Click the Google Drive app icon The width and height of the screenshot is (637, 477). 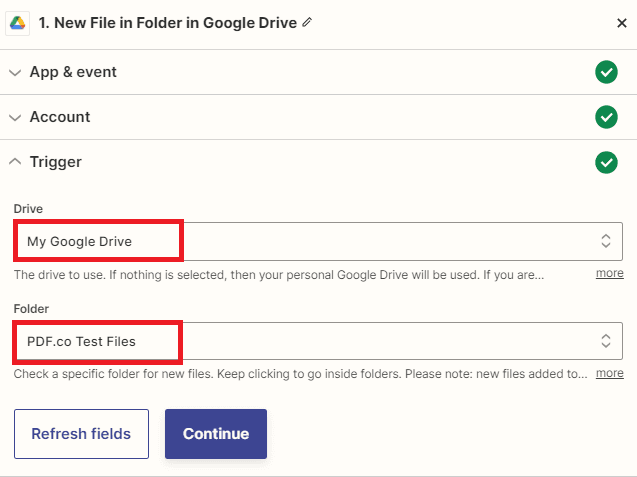tap(18, 22)
